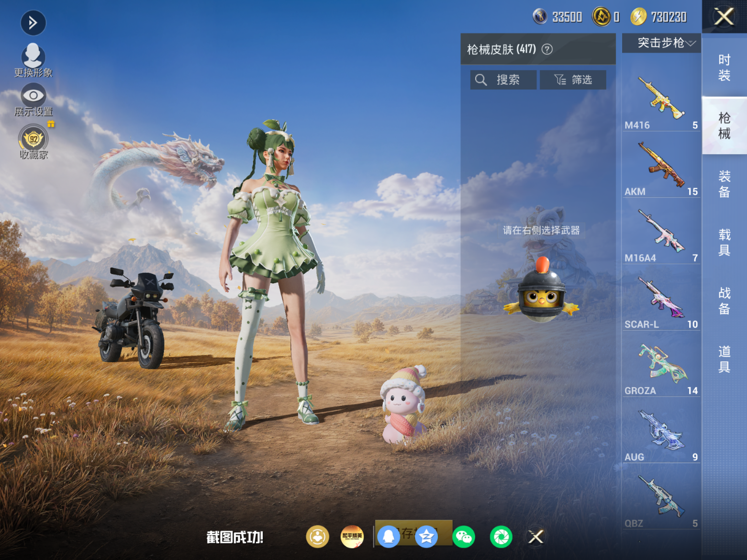The height and width of the screenshot is (560, 747).
Task: Click the 33500 currency value
Action: pos(567,17)
